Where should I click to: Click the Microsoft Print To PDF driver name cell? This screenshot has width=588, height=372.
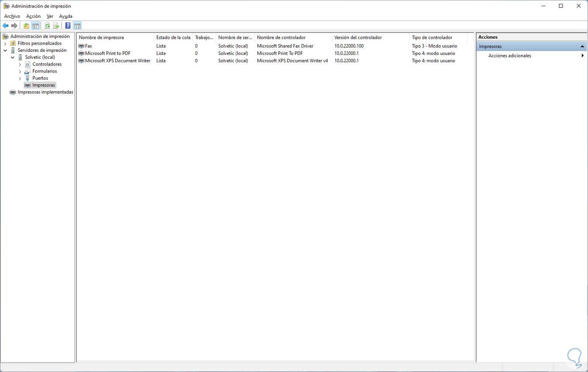click(x=280, y=53)
